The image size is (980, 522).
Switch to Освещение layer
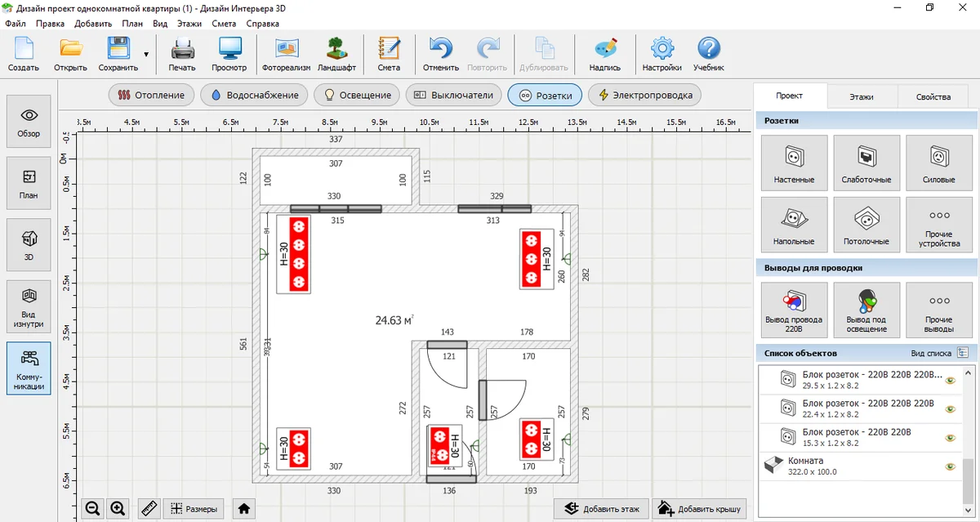tap(358, 95)
